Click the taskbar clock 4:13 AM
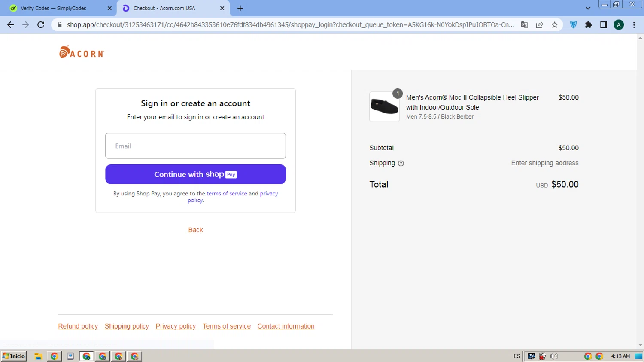Image resolution: width=644 pixels, height=362 pixels. tap(620, 356)
